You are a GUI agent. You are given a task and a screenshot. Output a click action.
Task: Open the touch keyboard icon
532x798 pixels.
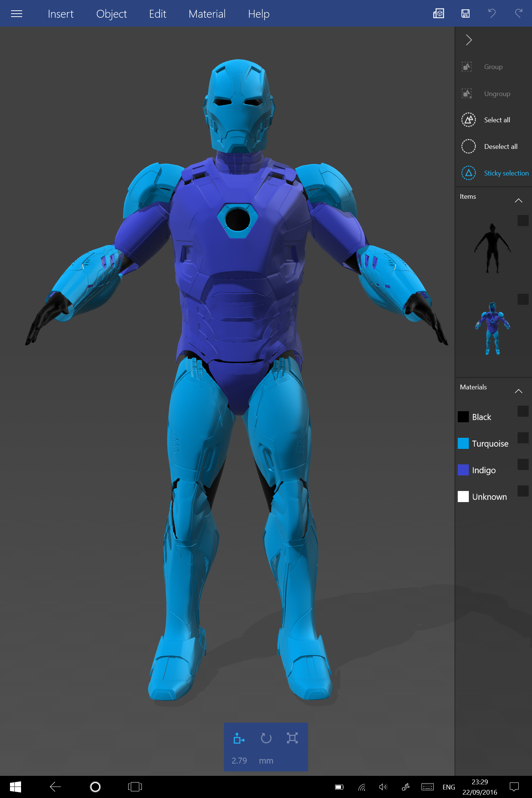click(x=427, y=787)
